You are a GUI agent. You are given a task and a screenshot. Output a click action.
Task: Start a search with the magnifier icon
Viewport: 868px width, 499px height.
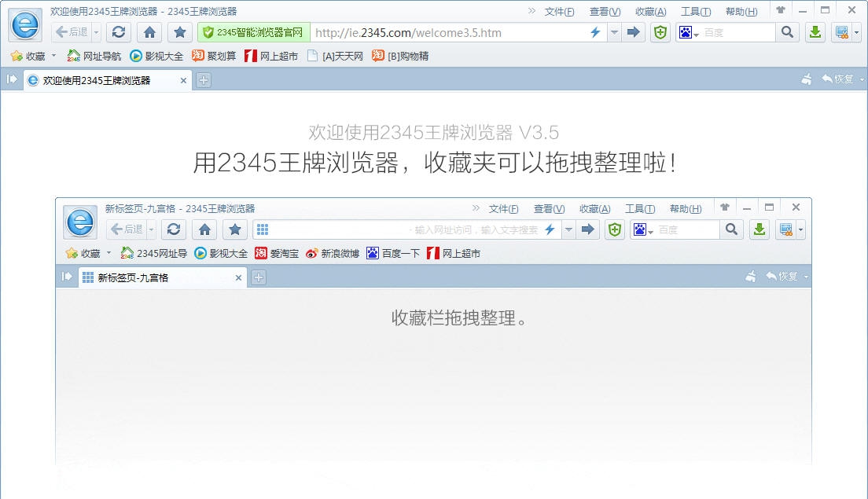tap(786, 33)
